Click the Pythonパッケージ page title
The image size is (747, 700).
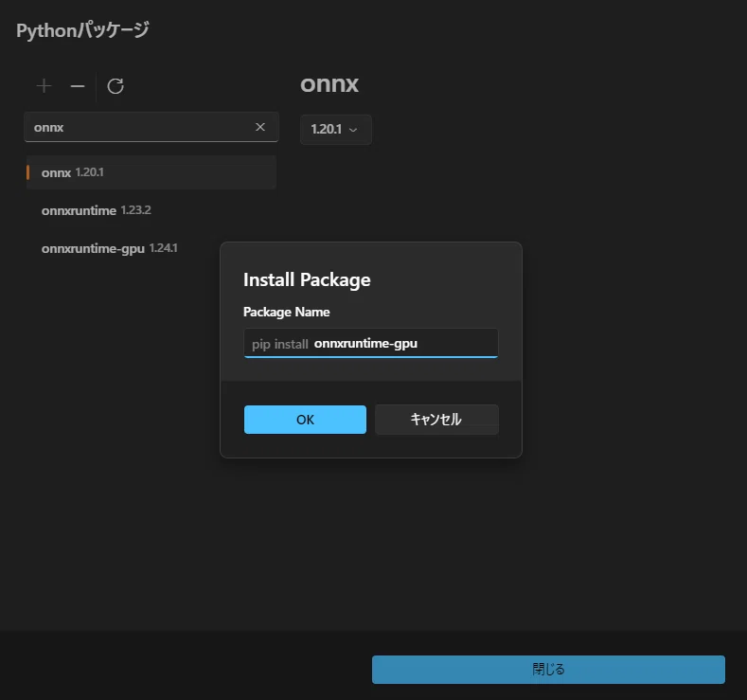point(83,30)
